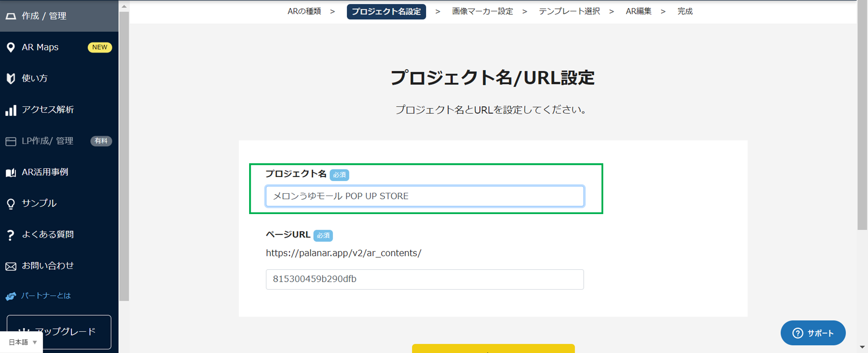
Task: Click the プロジェクト名/URL設定 heading
Action: click(x=493, y=78)
